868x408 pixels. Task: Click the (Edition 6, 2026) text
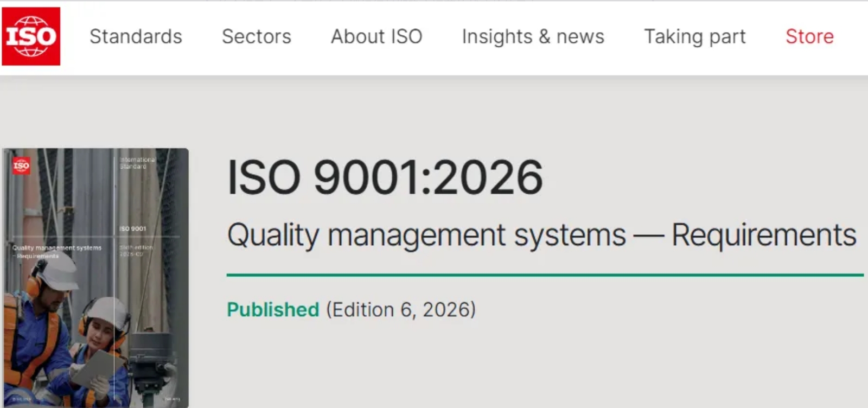tap(401, 309)
